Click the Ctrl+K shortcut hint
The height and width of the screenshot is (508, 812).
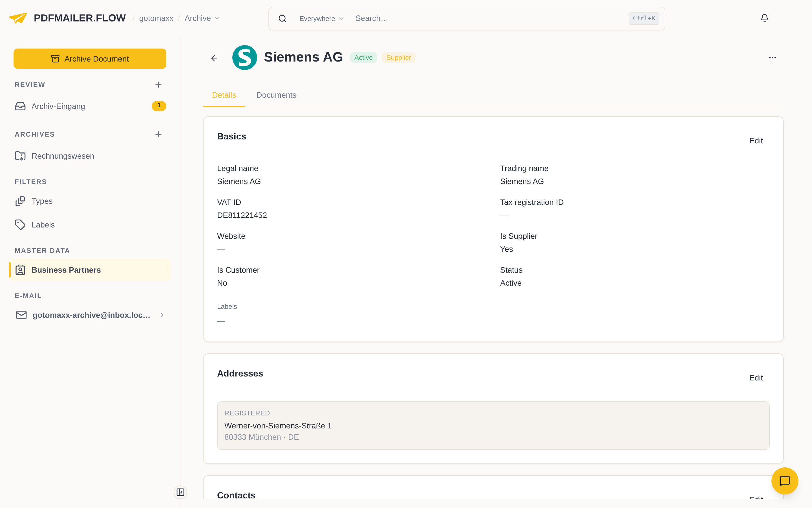click(x=644, y=18)
